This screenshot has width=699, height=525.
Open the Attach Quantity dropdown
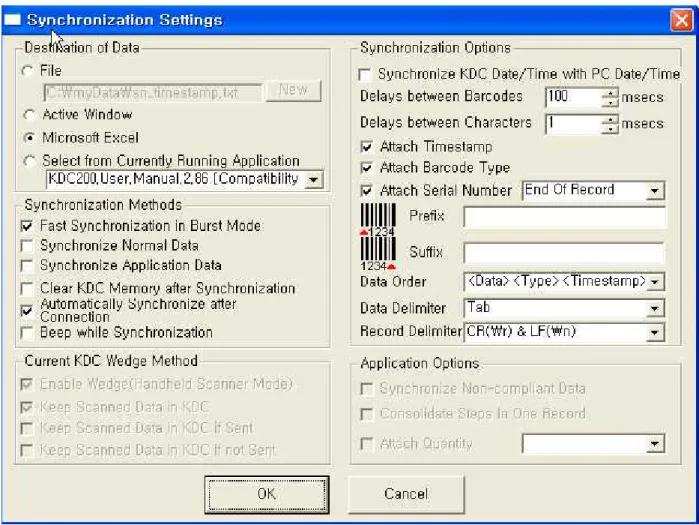[x=654, y=444]
